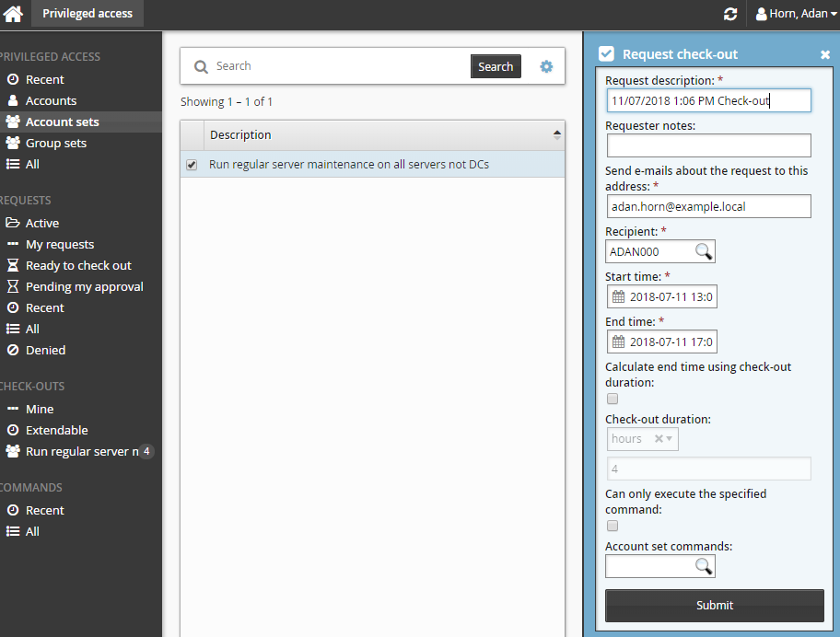Tick Can only execute specified command
This screenshot has width=840, height=637.
click(612, 526)
